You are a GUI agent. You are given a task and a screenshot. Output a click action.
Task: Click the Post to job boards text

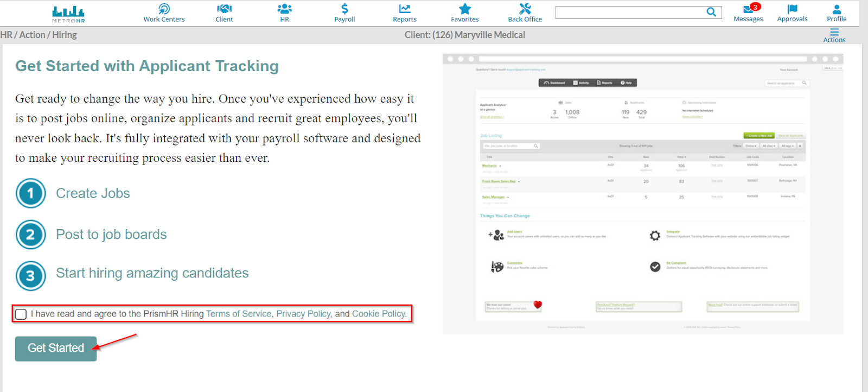coord(111,235)
